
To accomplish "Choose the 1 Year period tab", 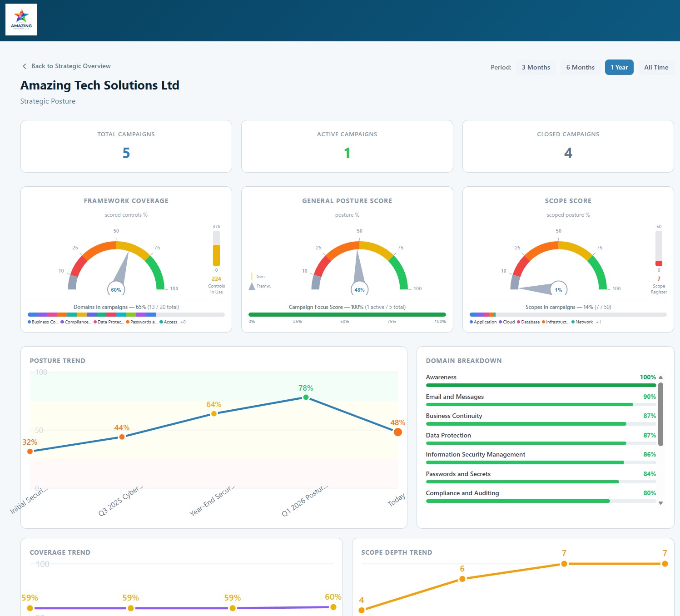I will point(619,67).
